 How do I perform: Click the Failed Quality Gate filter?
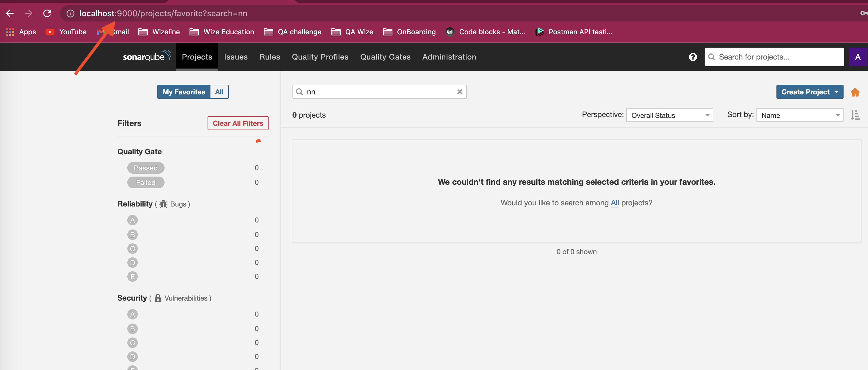click(146, 182)
